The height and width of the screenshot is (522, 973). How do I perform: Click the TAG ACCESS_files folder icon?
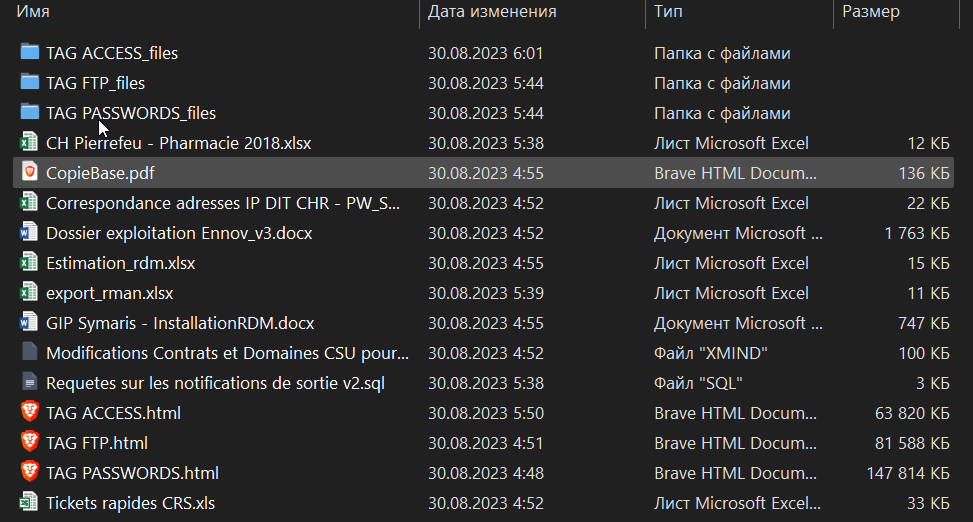[29, 52]
